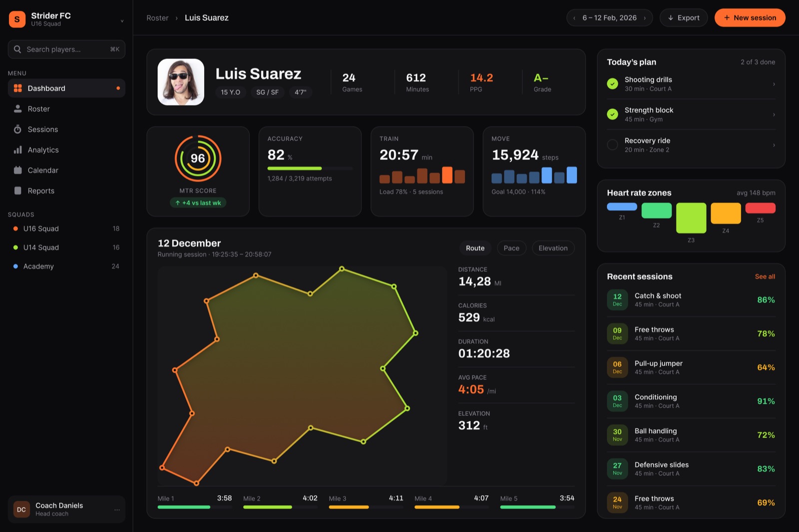Open Sessions in the menu
The height and width of the screenshot is (532, 799).
[x=66, y=129]
